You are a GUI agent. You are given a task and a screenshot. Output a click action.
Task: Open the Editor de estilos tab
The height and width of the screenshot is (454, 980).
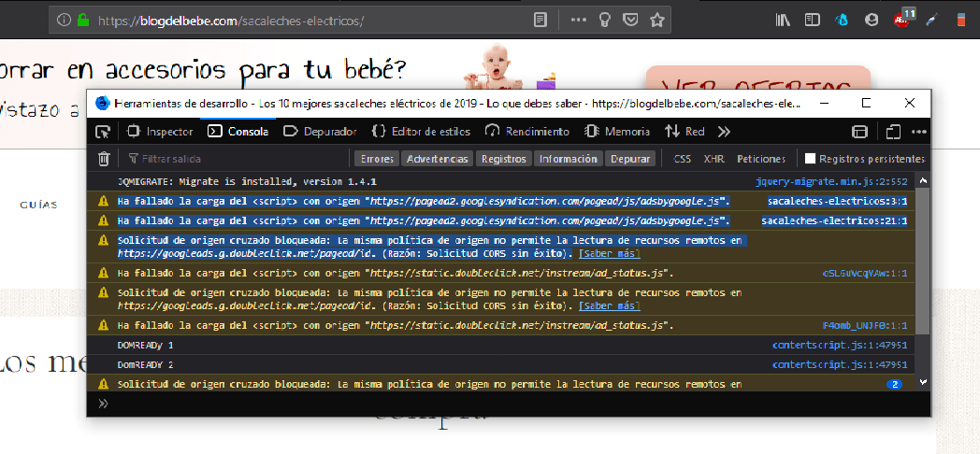coord(421,132)
